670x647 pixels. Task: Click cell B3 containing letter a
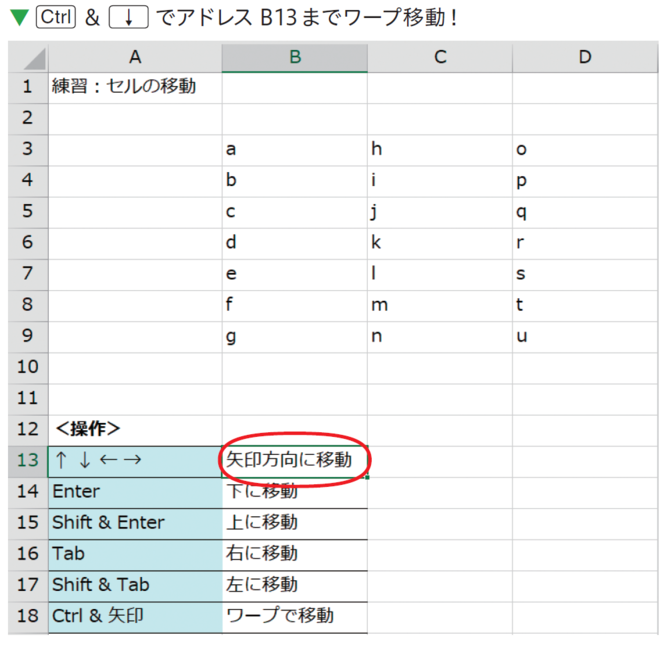pyautogui.click(x=295, y=150)
